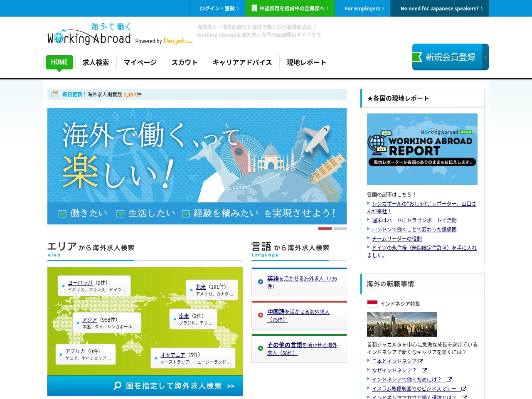Click the 経験を積みたい checkbox icon in banner
532x399 pixels.
pos(186,214)
